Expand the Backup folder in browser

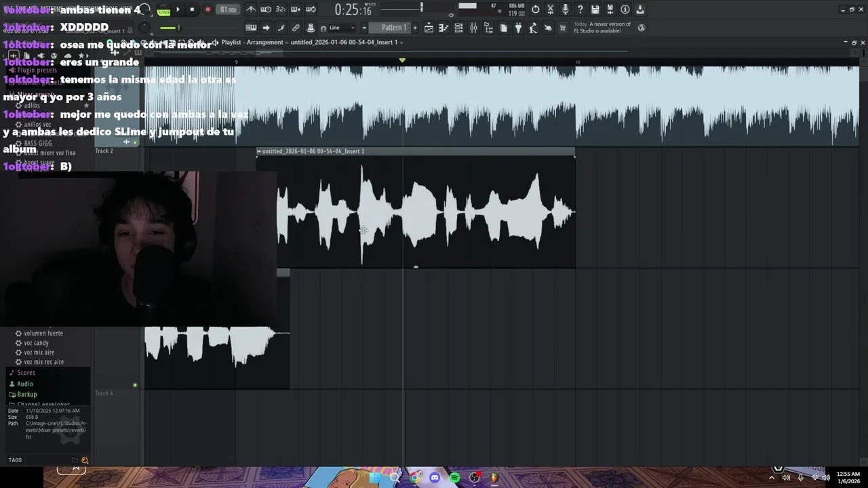(x=27, y=394)
